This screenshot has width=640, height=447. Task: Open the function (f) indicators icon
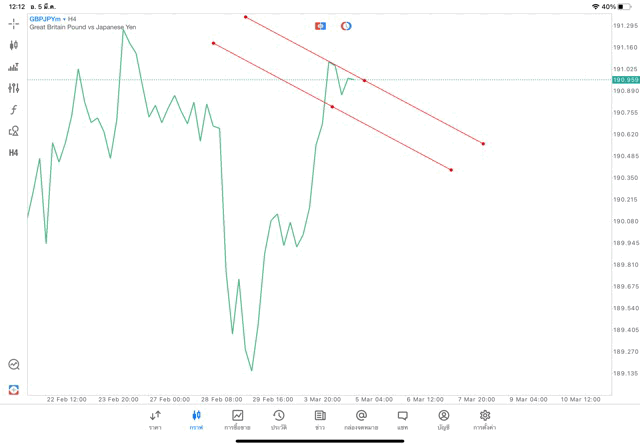[14, 109]
